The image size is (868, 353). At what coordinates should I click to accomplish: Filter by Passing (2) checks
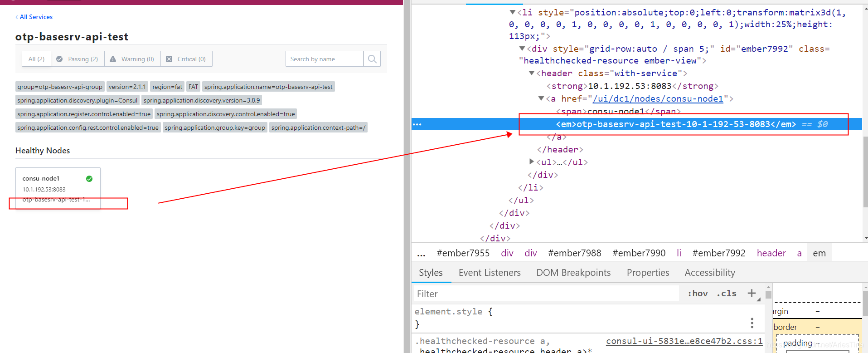pos(78,59)
